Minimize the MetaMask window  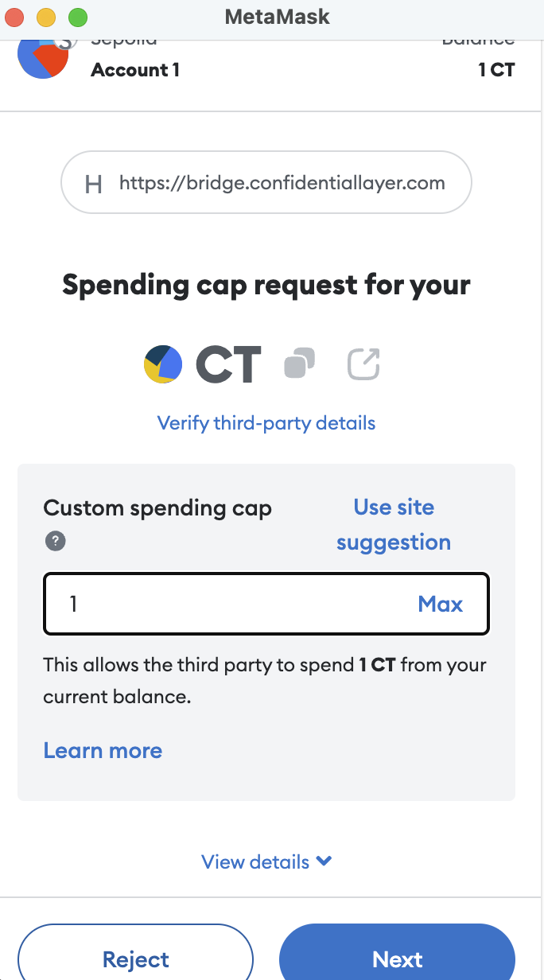(x=47, y=17)
